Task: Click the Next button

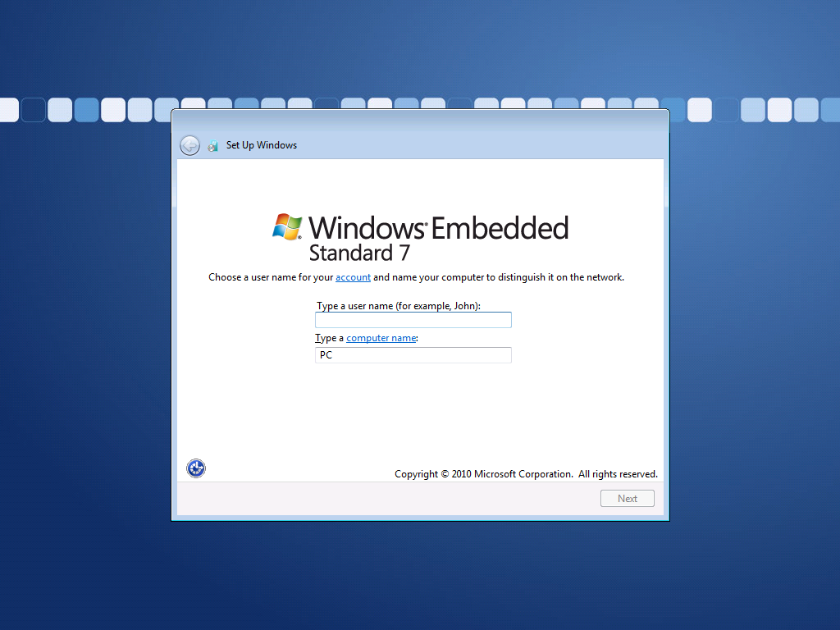Action: (628, 498)
